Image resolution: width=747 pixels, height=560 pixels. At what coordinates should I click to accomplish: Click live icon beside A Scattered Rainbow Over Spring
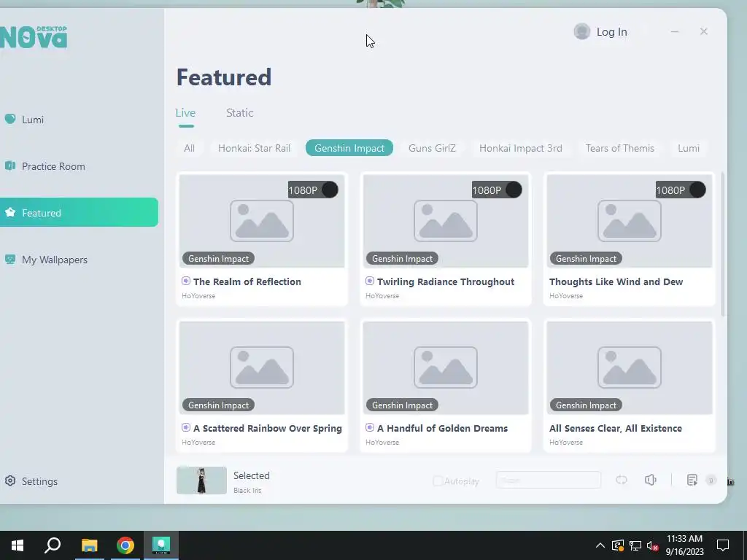coord(186,427)
